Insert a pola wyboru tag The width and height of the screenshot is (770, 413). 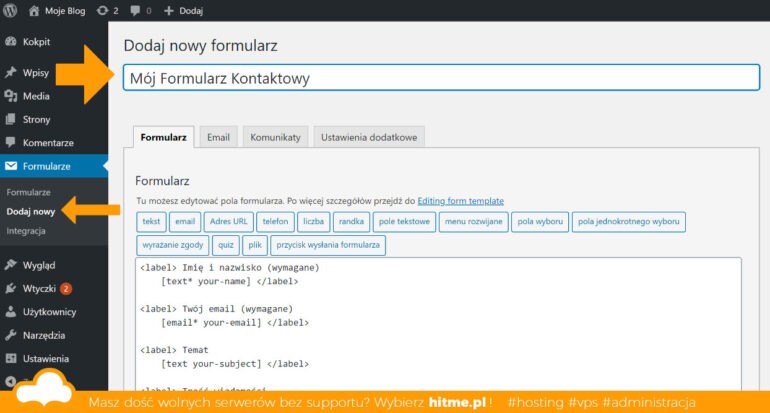[x=540, y=221]
